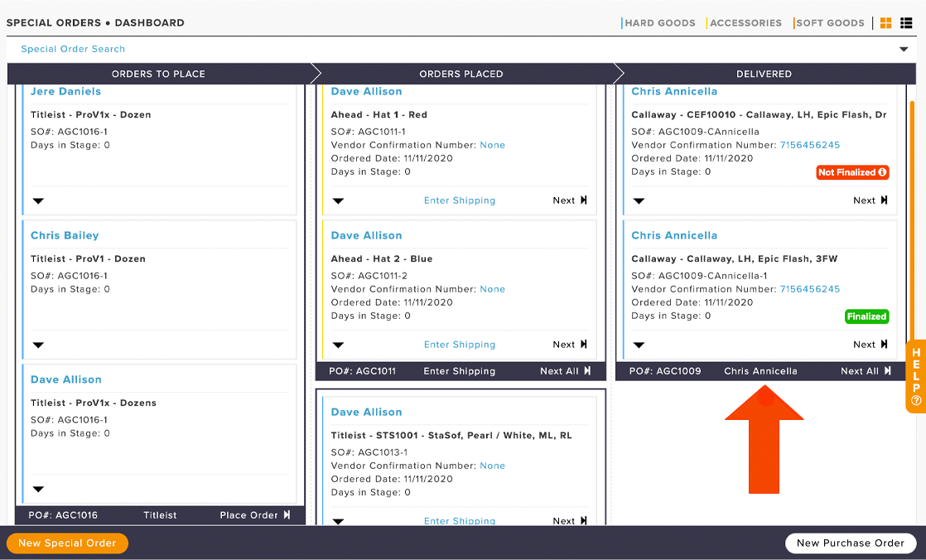Image resolution: width=926 pixels, height=560 pixels.
Task: Open Special Order Search link
Action: point(73,49)
